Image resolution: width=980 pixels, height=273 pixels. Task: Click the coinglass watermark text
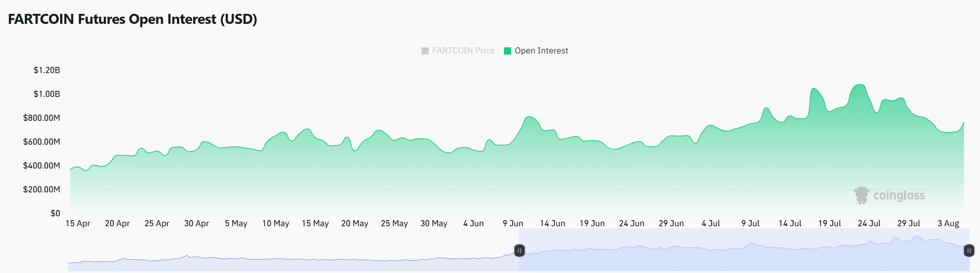coord(899,195)
